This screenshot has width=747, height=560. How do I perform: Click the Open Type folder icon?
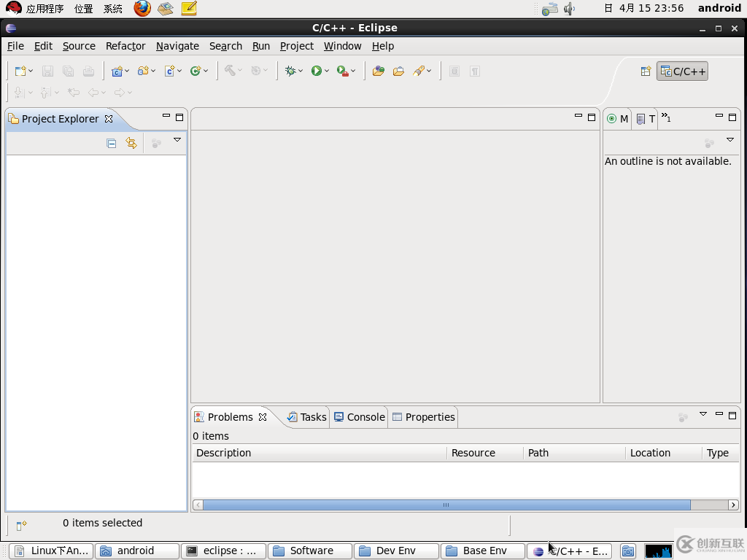399,71
